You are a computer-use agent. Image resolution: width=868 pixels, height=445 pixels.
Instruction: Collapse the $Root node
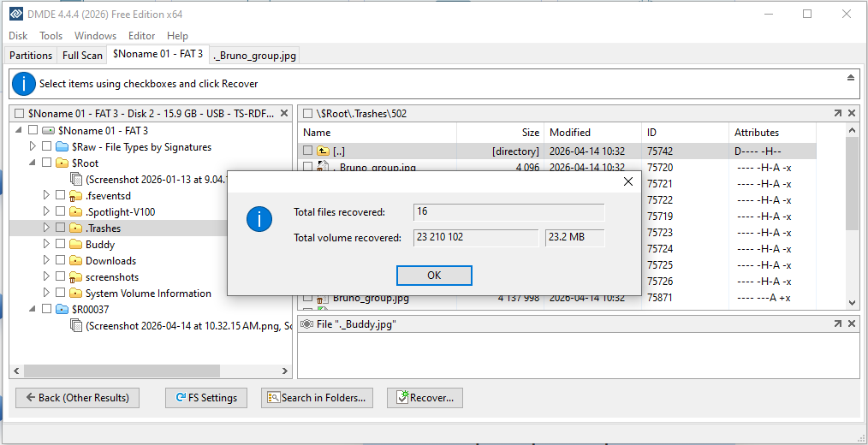pyautogui.click(x=33, y=163)
